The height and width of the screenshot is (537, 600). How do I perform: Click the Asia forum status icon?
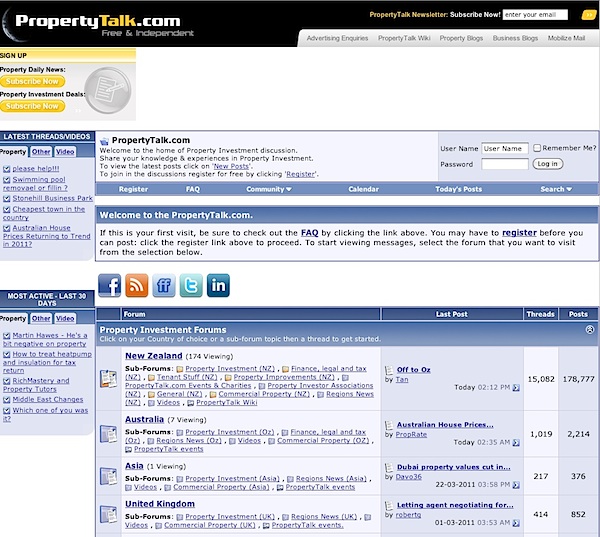click(109, 476)
